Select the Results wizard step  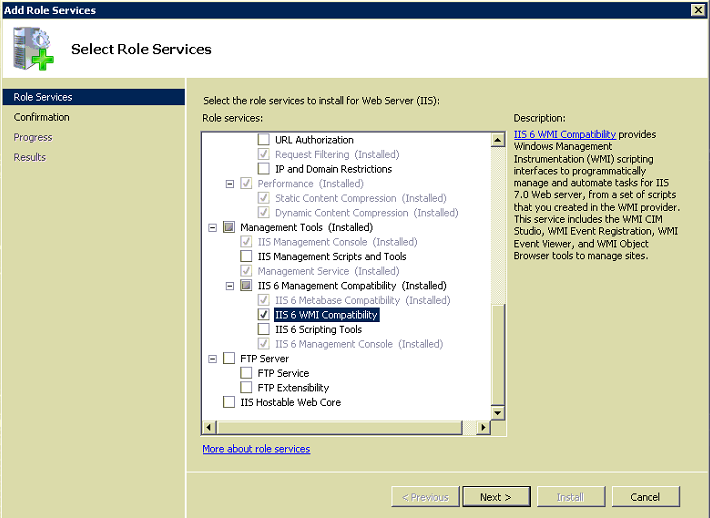click(29, 157)
